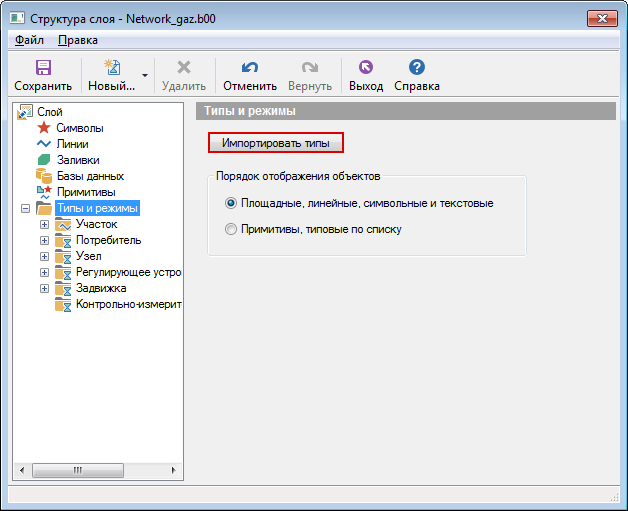
Task: Click the Отменить undo icon
Action: pos(250,67)
